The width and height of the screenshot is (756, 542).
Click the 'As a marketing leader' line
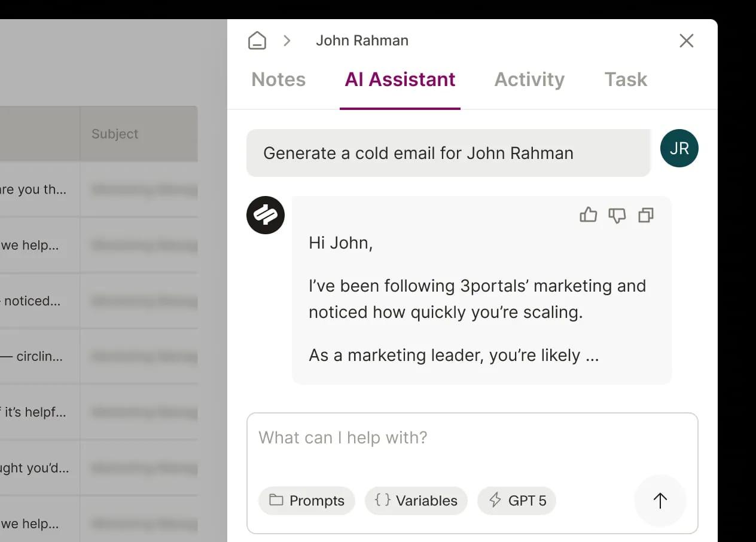click(453, 356)
